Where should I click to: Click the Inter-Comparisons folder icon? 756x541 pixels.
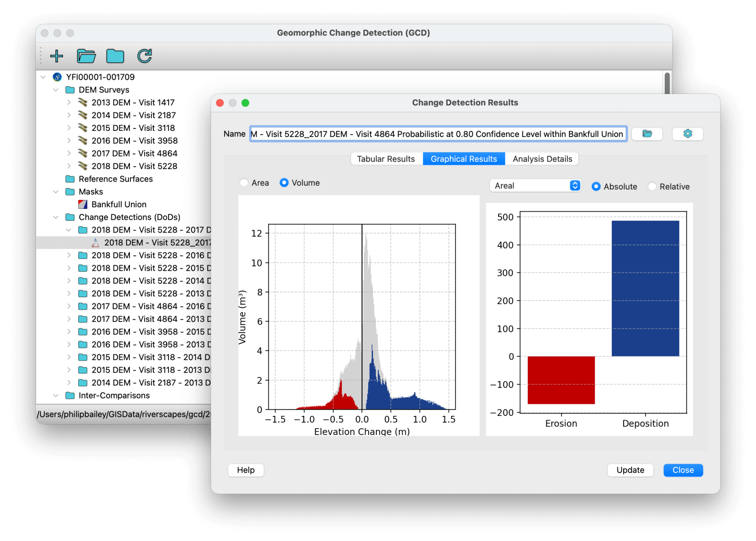click(70, 395)
